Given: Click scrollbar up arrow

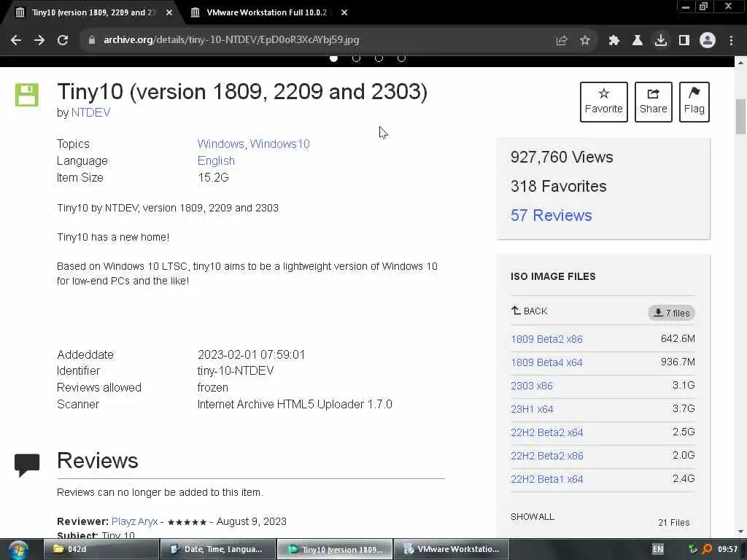Looking at the screenshot, I should (740, 63).
